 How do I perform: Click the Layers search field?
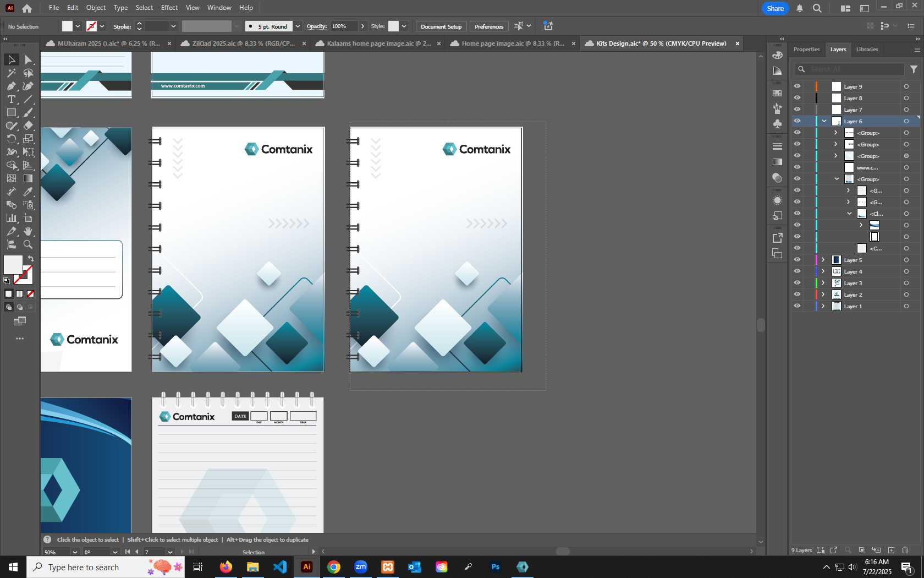pos(850,69)
